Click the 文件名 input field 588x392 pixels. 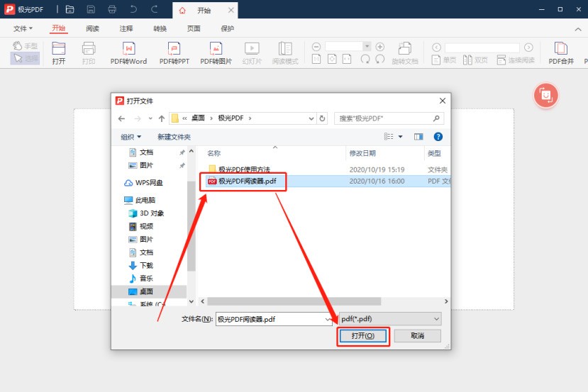click(274, 319)
